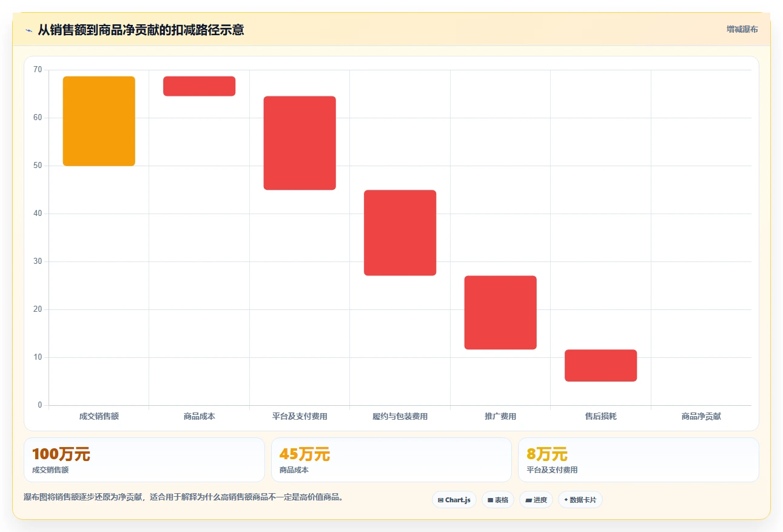This screenshot has height=532, width=783.
Task: Open the 100万元 sales card
Action: (144, 460)
